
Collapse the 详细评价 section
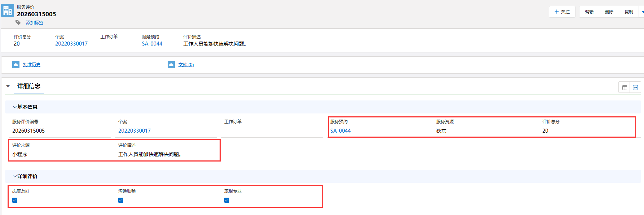click(x=15, y=176)
